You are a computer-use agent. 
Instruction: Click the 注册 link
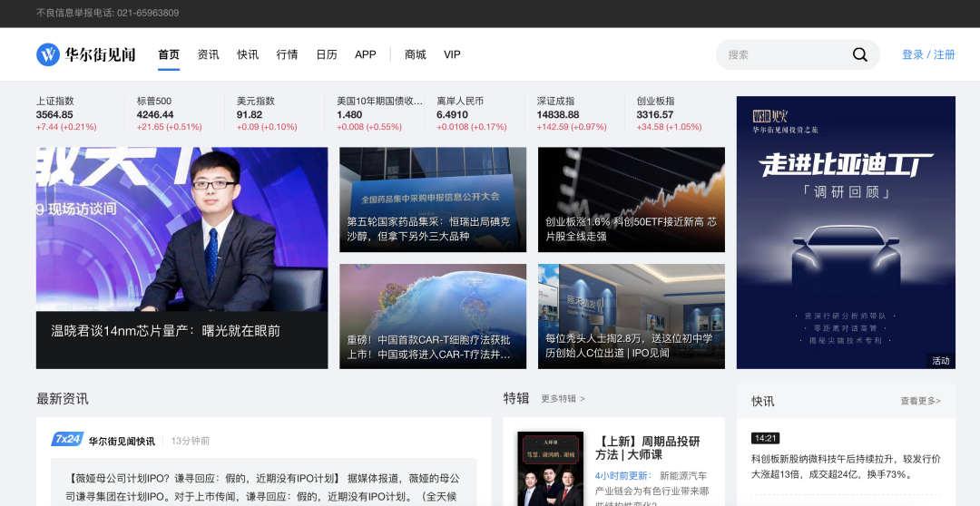tap(944, 55)
